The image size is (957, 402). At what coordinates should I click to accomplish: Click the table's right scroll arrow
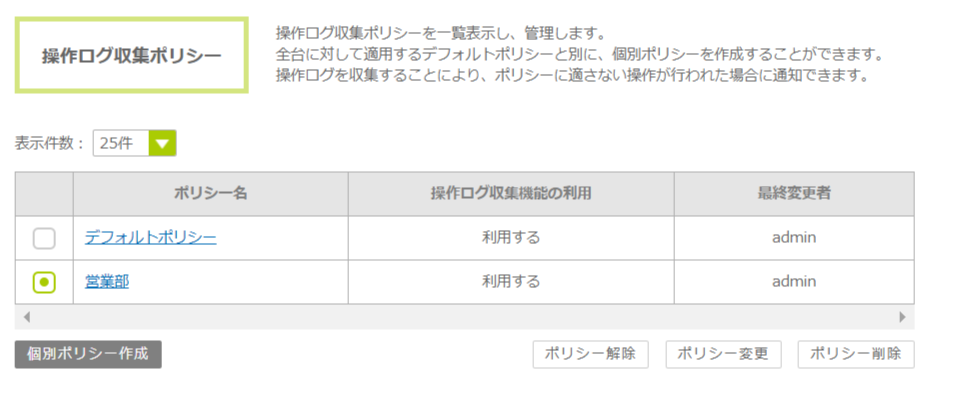point(902,317)
